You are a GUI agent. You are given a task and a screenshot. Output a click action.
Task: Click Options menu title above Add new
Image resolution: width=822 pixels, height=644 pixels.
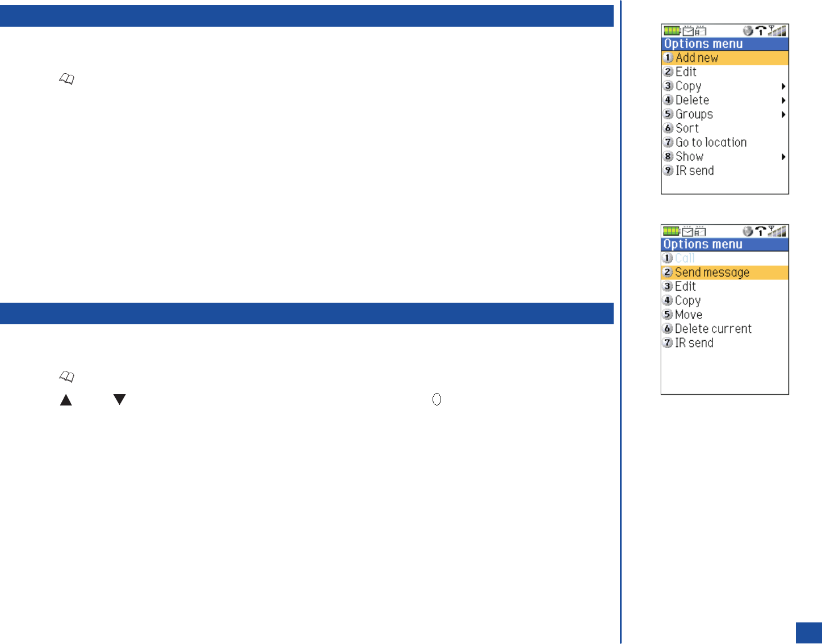pyautogui.click(x=703, y=44)
